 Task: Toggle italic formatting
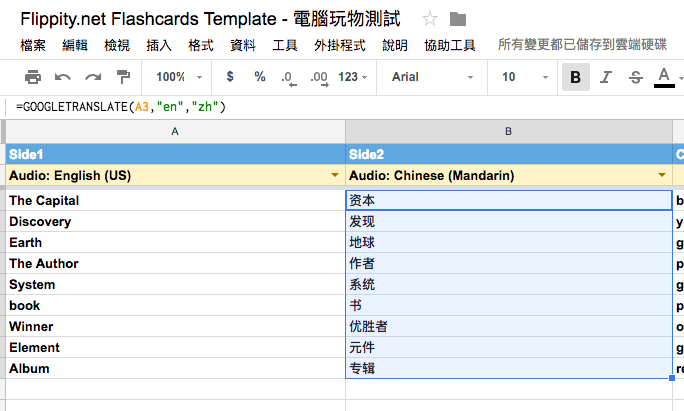pos(605,77)
